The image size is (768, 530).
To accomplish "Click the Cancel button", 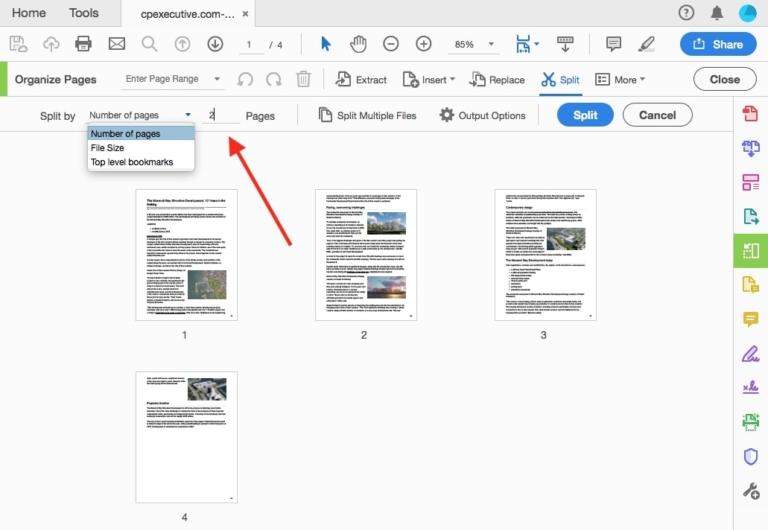I will (x=657, y=115).
